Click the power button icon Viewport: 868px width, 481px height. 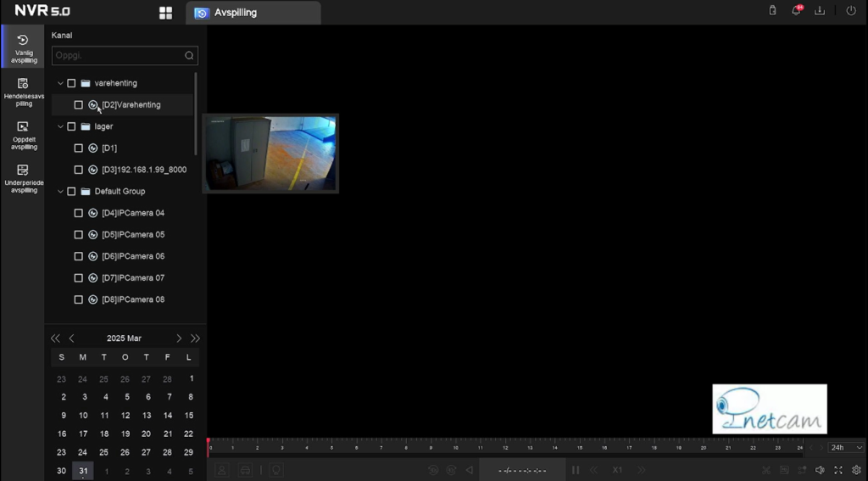851,11
